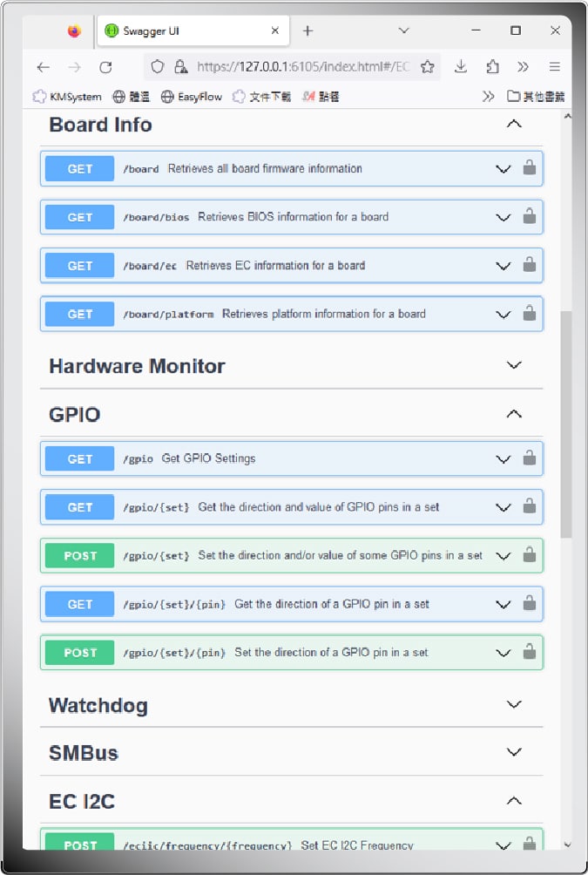Click the lock icon for GET /board
Viewport: 588px width, 875px height.
tap(529, 168)
